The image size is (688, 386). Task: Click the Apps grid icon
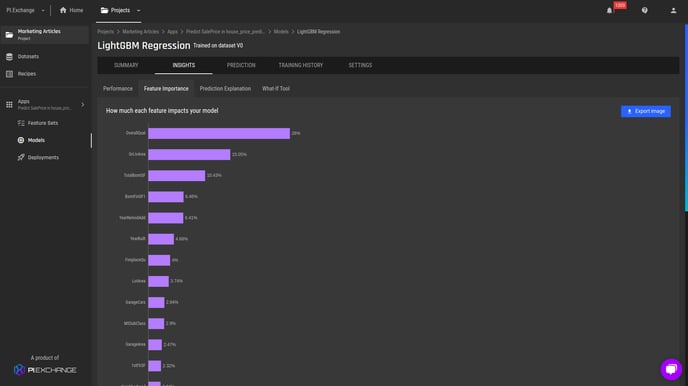coord(9,104)
